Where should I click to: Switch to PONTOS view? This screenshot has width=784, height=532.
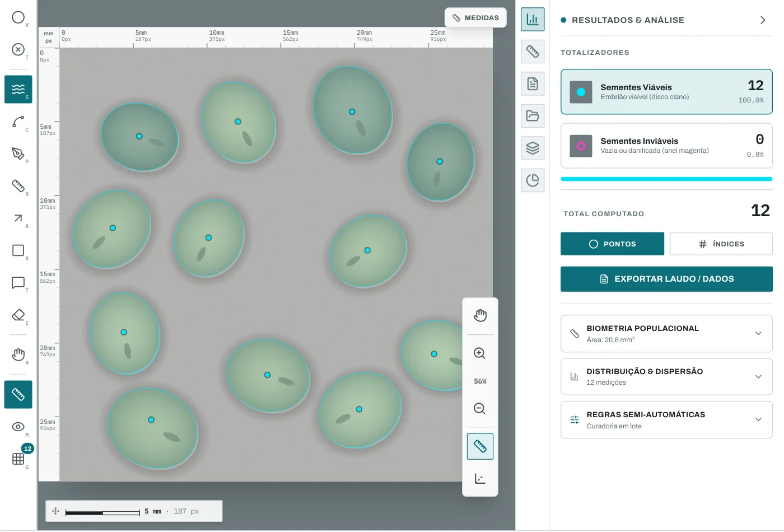[x=612, y=244]
